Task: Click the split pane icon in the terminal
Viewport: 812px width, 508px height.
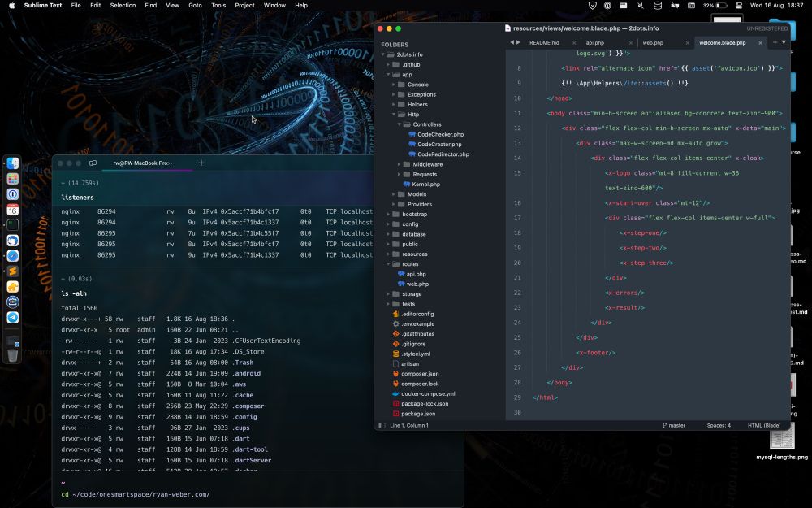Action: (x=93, y=163)
